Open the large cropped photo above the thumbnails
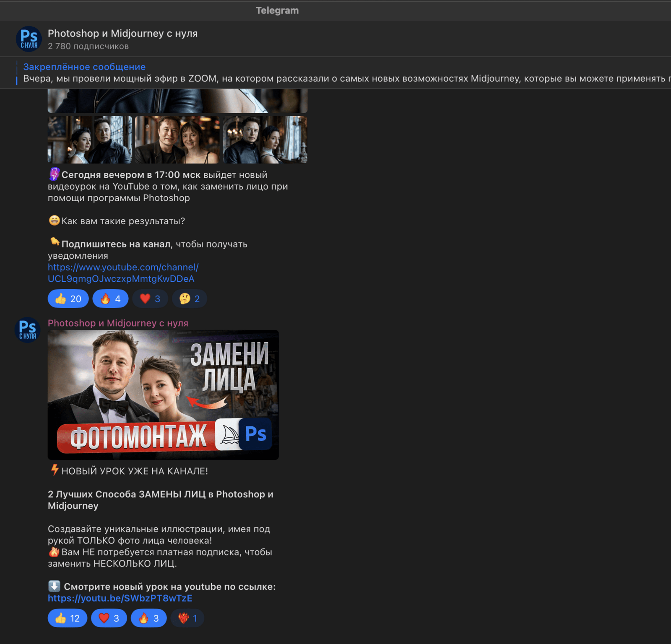The height and width of the screenshot is (644, 671). (x=177, y=101)
